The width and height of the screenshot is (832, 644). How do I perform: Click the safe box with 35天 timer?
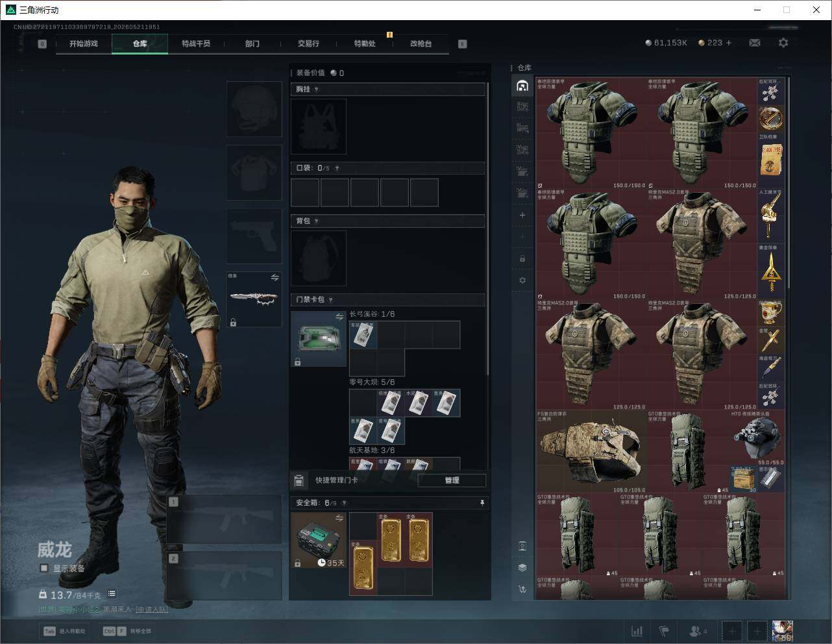pos(319,540)
